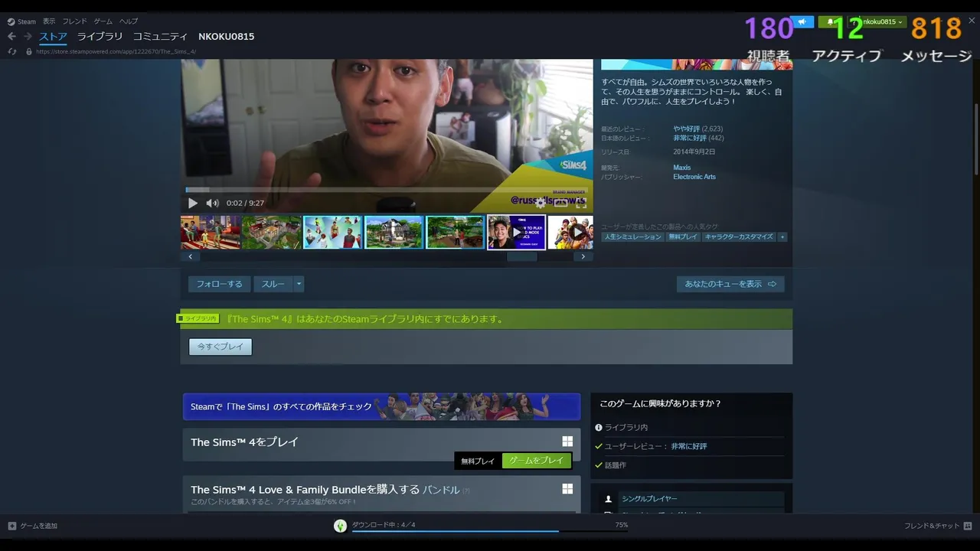This screenshot has height=551, width=980.
Task: Open the コミュニティ tab
Action: [x=160, y=36]
